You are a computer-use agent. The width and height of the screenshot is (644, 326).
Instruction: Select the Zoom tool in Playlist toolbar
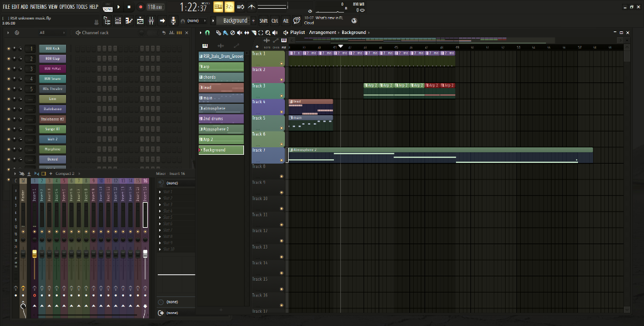tap(268, 33)
